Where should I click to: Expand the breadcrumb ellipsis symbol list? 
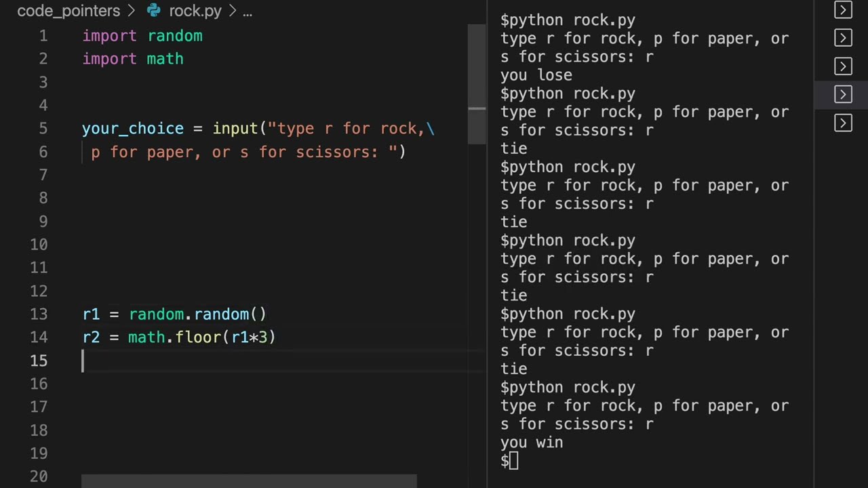(x=248, y=11)
